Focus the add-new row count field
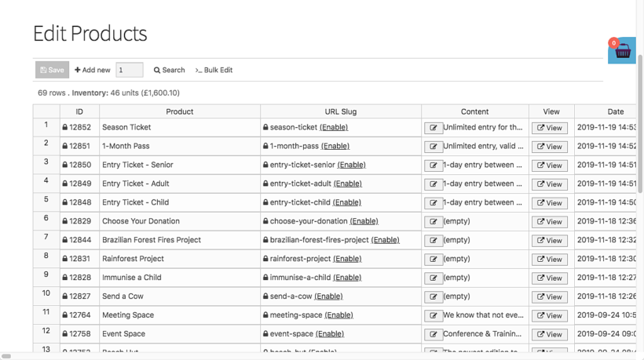 coord(130,70)
